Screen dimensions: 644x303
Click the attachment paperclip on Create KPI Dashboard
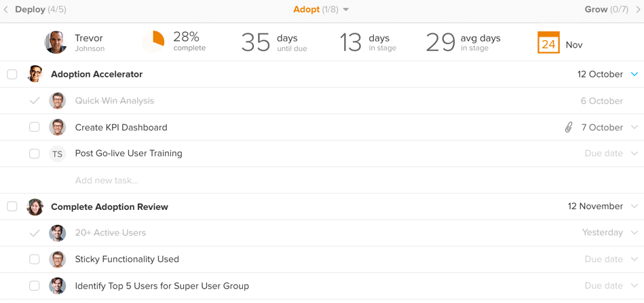pyautogui.click(x=569, y=127)
